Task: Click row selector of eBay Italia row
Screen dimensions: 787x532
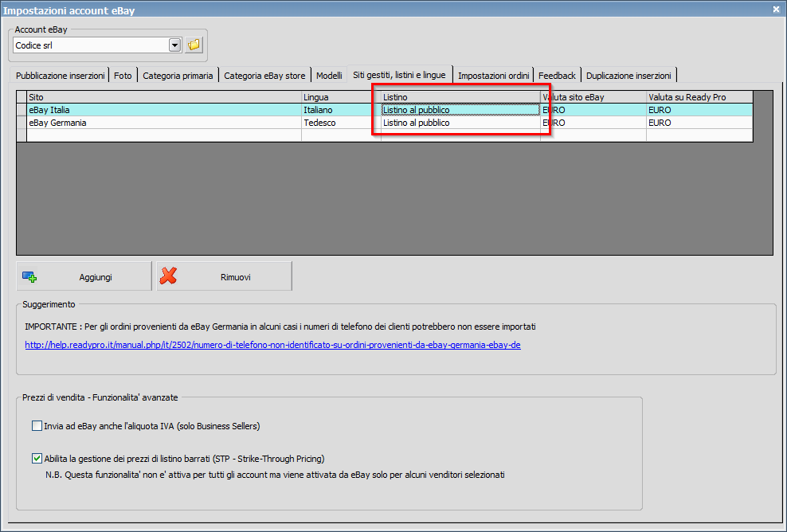Action: click(x=22, y=110)
